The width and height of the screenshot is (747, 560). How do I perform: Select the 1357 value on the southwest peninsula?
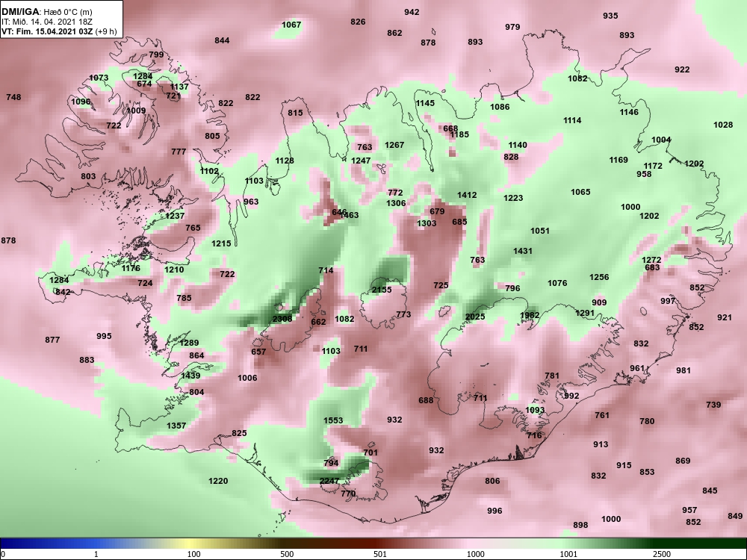click(176, 426)
